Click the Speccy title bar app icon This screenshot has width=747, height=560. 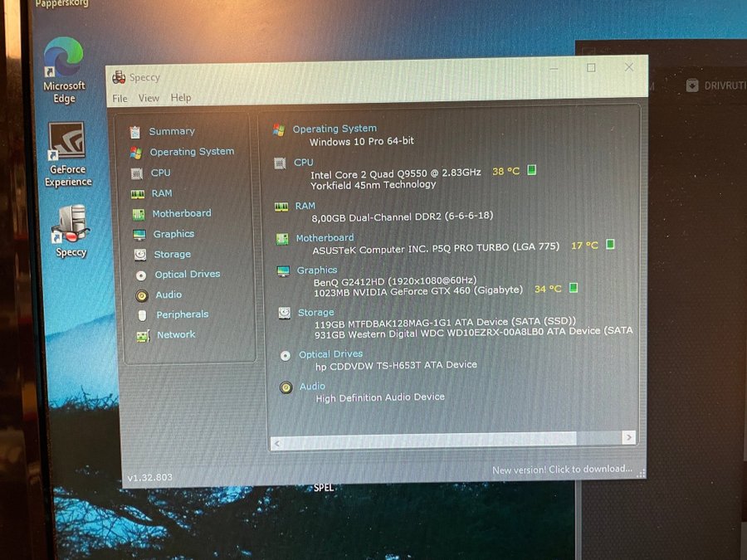coord(119,77)
